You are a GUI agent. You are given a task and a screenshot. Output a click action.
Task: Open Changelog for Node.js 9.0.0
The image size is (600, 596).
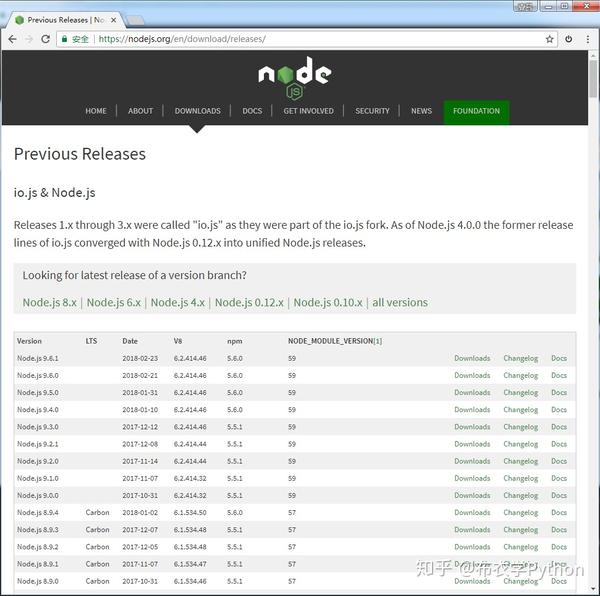tap(521, 496)
